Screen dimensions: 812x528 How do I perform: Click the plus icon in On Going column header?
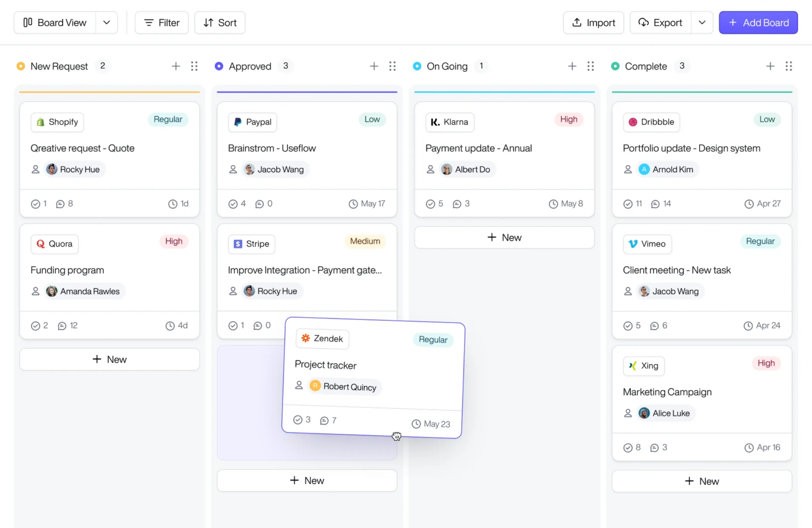572,66
